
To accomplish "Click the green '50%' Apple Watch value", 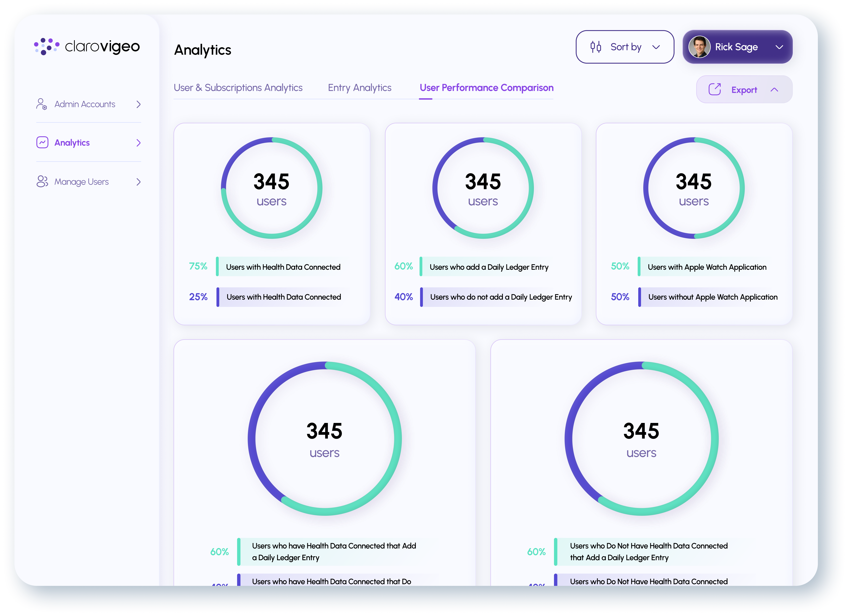I will pyautogui.click(x=620, y=266).
